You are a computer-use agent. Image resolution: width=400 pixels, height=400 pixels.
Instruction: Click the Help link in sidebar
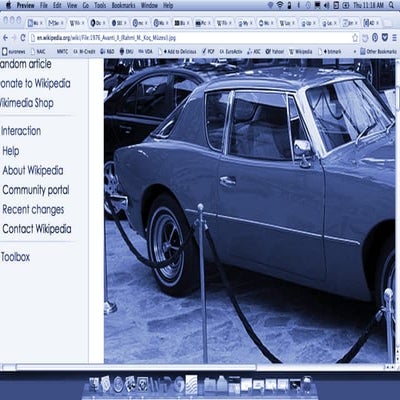coord(11,151)
